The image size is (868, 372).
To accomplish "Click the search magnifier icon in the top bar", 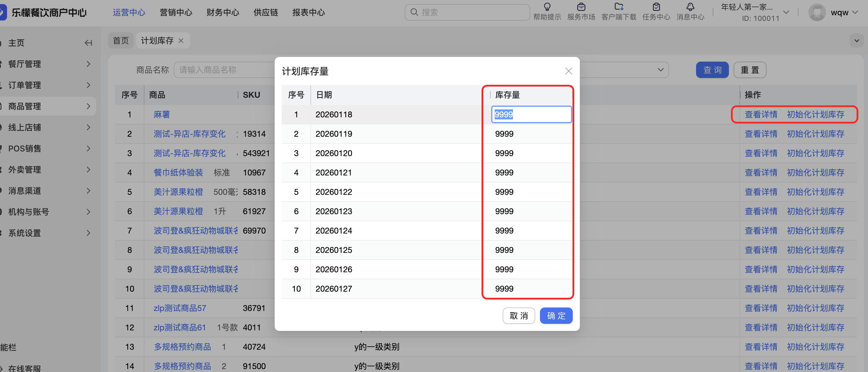I will (x=414, y=12).
